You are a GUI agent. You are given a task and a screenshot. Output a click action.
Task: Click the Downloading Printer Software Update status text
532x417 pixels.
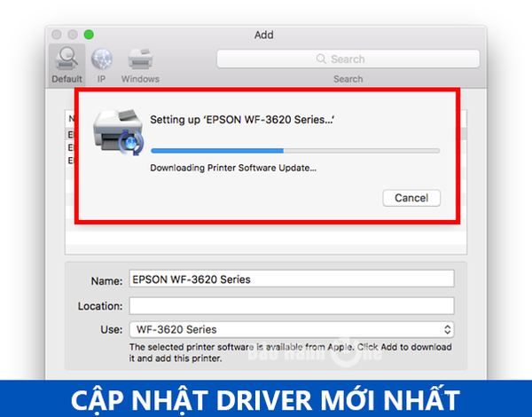(x=233, y=168)
